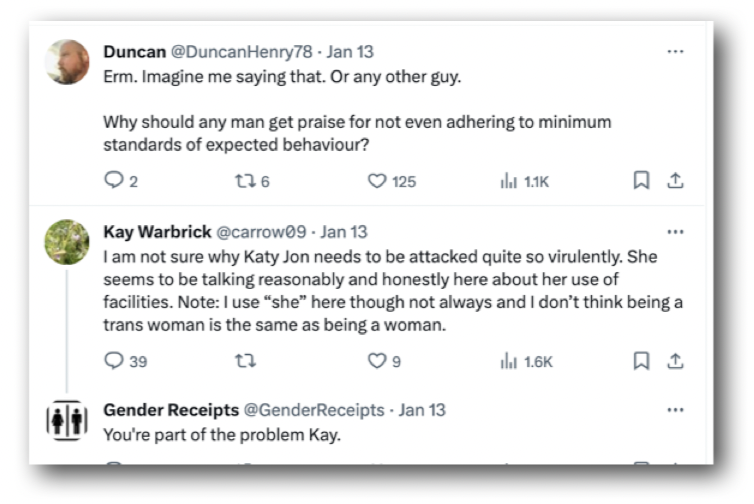Image resolution: width=754 pixels, height=504 pixels.
Task: Open more options for Gender Receipts' tweet
Action: click(675, 410)
